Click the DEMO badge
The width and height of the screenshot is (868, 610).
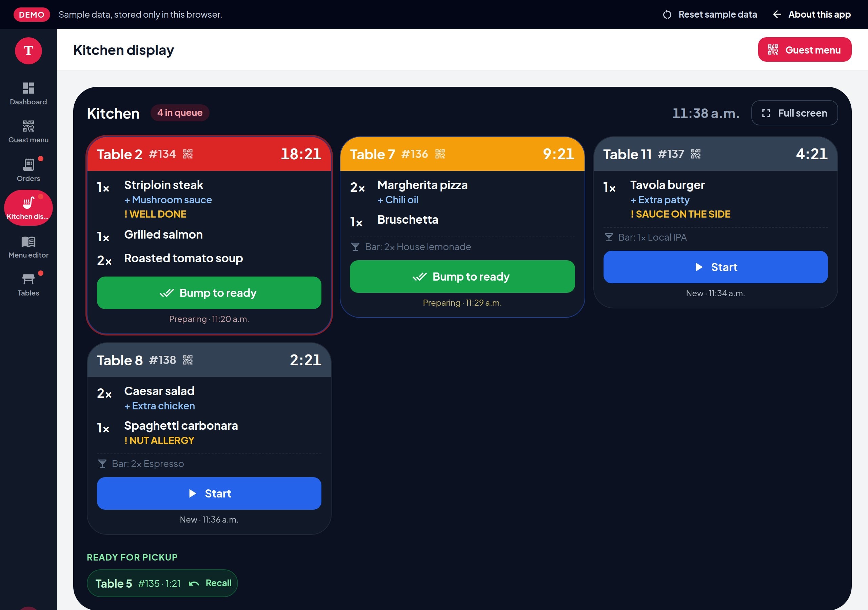[32, 14]
